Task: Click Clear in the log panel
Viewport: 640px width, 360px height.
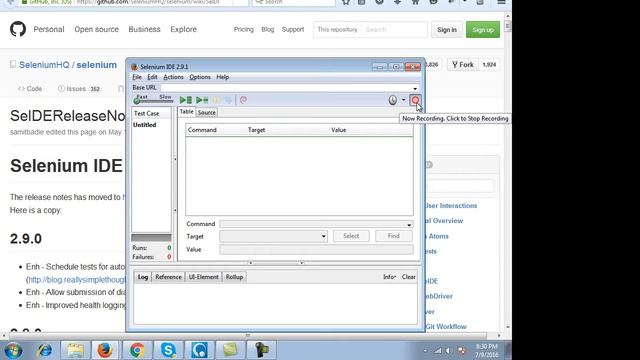Action: (409, 277)
